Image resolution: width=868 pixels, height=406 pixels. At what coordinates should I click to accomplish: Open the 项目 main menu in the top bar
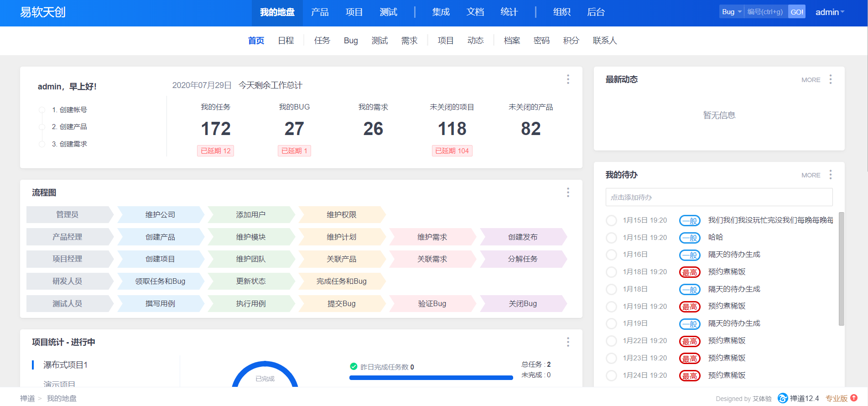pos(354,12)
